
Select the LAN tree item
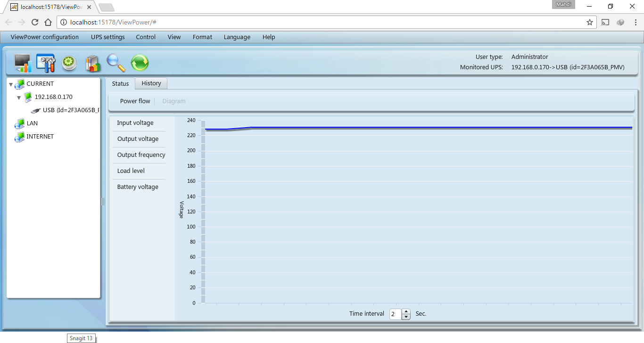click(x=32, y=123)
